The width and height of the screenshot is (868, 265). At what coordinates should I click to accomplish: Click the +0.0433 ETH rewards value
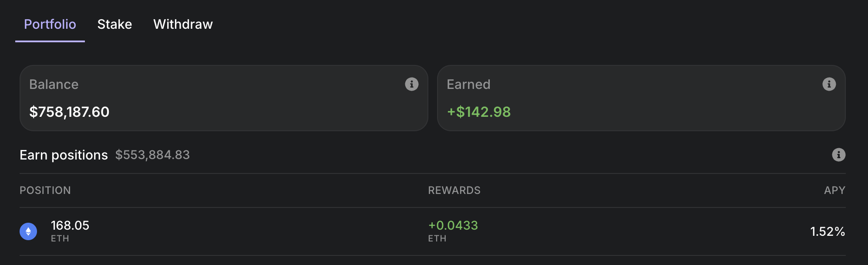pos(453,225)
